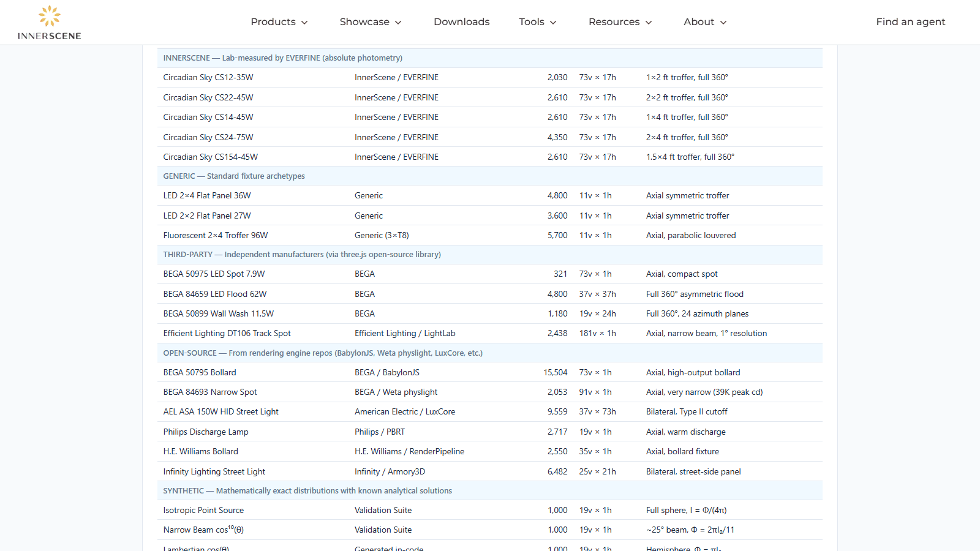Screen dimensions: 980x551
Task: Click the 5,700 lumen value
Action: (x=557, y=235)
